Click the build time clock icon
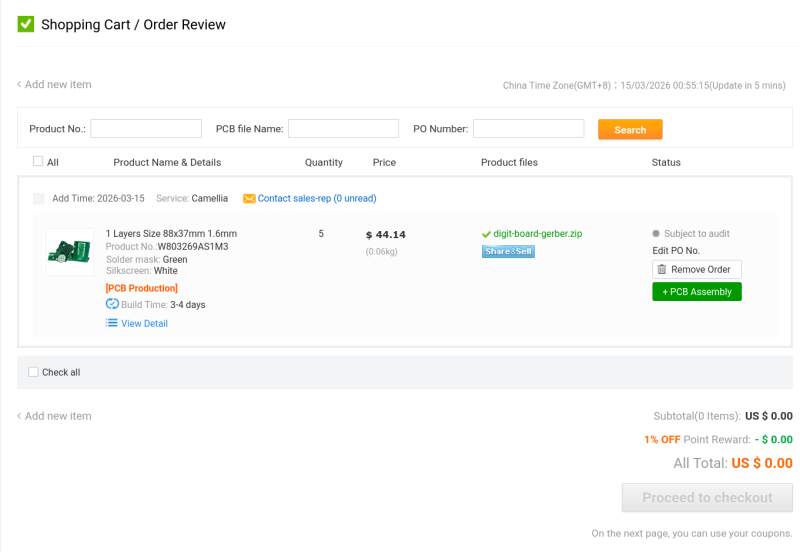 pos(112,304)
